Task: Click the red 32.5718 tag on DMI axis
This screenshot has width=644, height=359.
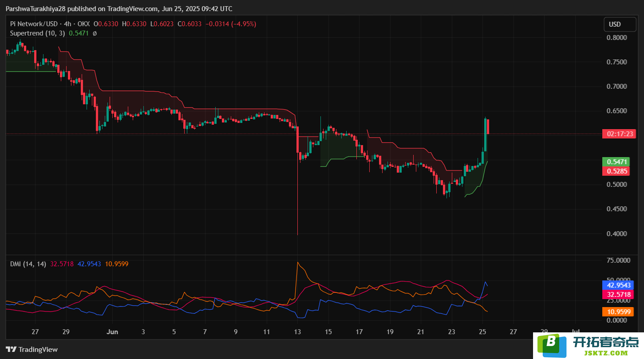Action: [619, 294]
